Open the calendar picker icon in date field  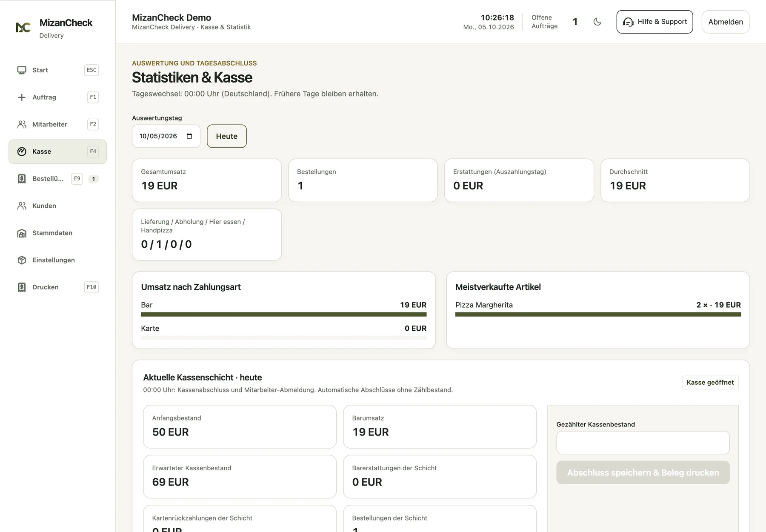(x=189, y=136)
